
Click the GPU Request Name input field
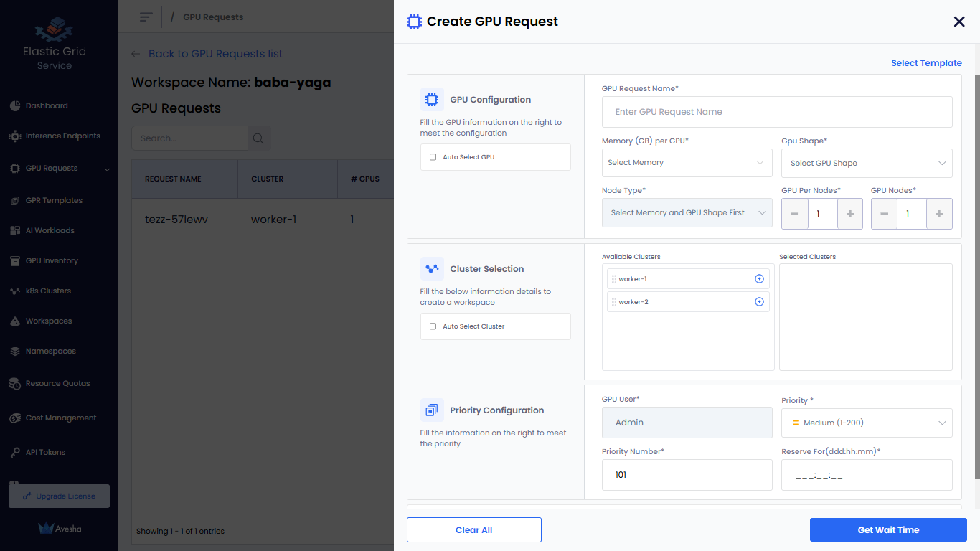click(x=776, y=113)
